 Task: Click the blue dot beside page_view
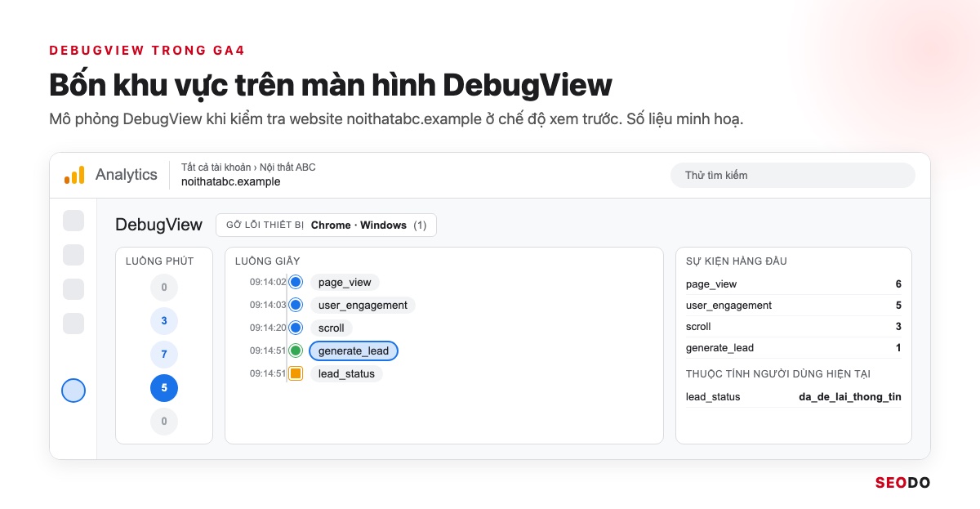coord(296,282)
